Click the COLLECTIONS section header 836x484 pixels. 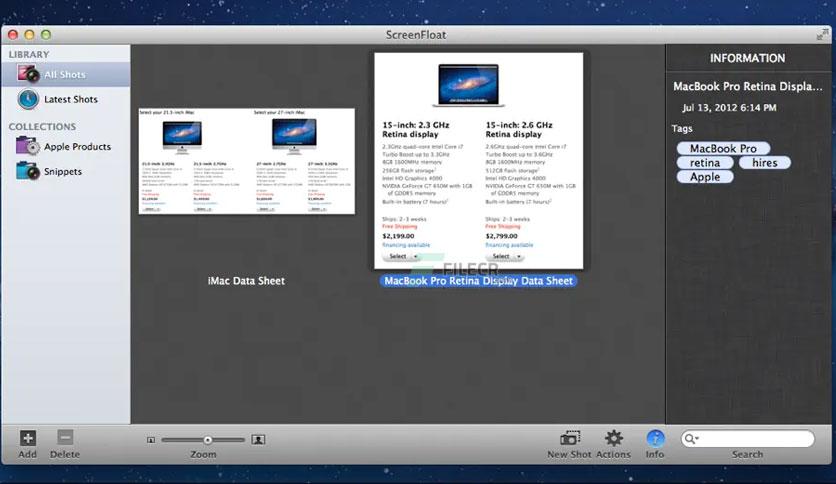click(x=42, y=126)
